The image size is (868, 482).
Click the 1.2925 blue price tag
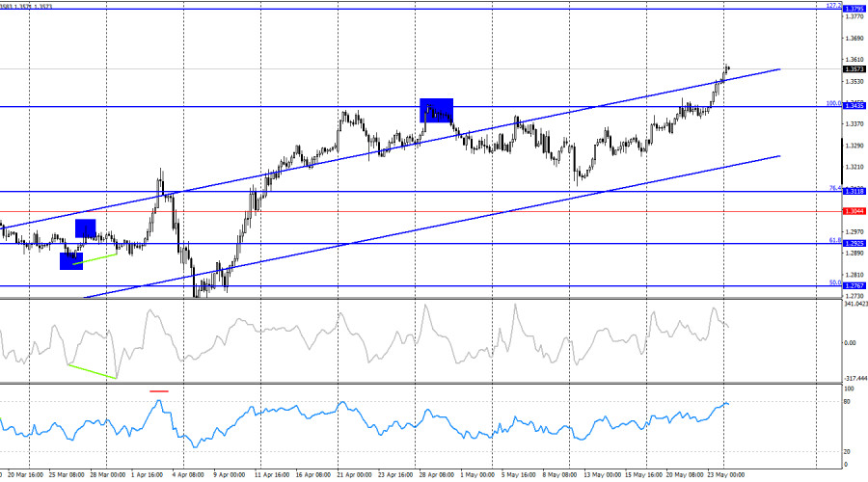click(854, 244)
